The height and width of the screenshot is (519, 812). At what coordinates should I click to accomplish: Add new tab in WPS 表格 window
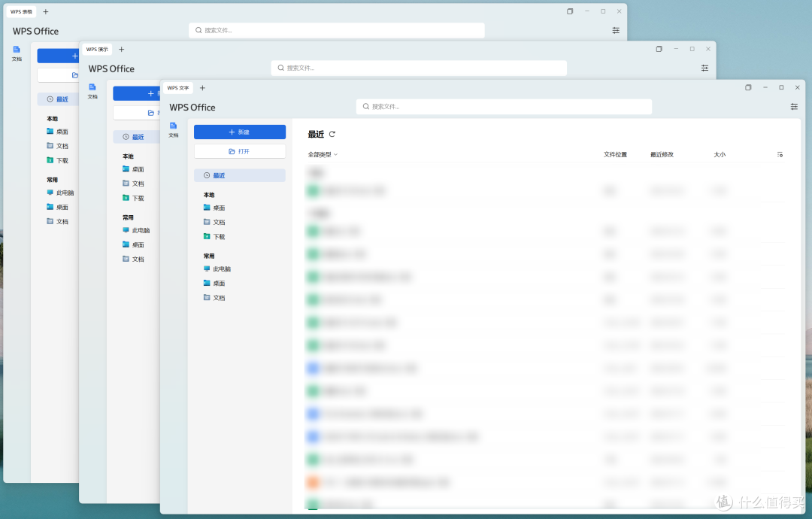pyautogui.click(x=46, y=11)
